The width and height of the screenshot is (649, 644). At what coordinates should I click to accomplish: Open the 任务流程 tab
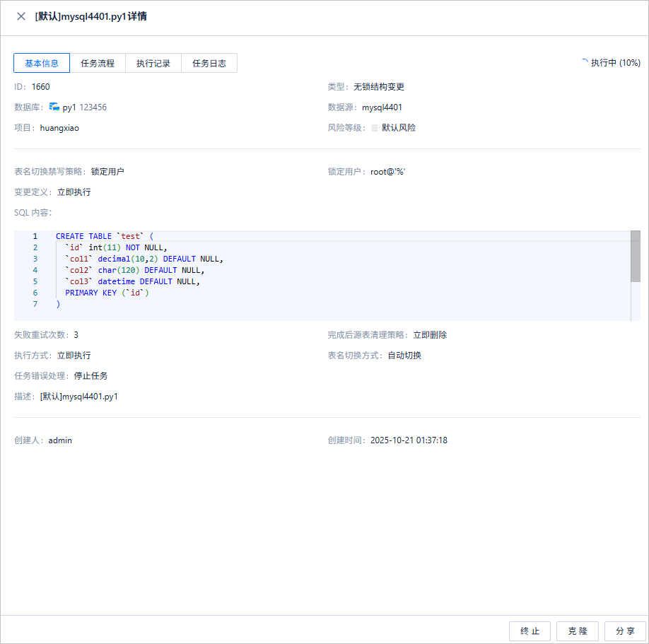[98, 63]
